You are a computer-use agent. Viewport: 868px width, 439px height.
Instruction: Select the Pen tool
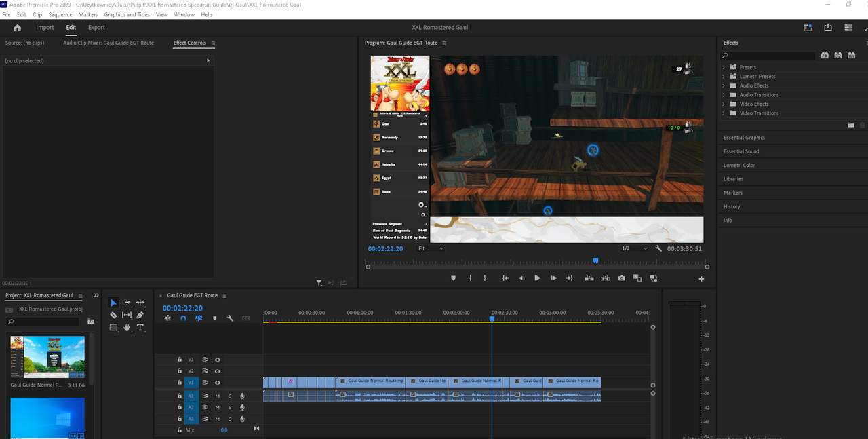(x=140, y=315)
